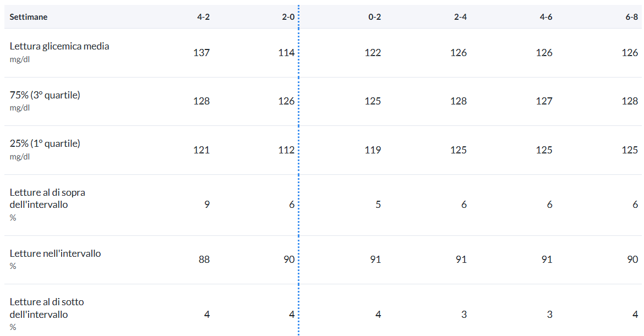Viewport: 644px width, 336px height.
Task: Select the 75% (3° quartile) row label
Action: (x=45, y=95)
